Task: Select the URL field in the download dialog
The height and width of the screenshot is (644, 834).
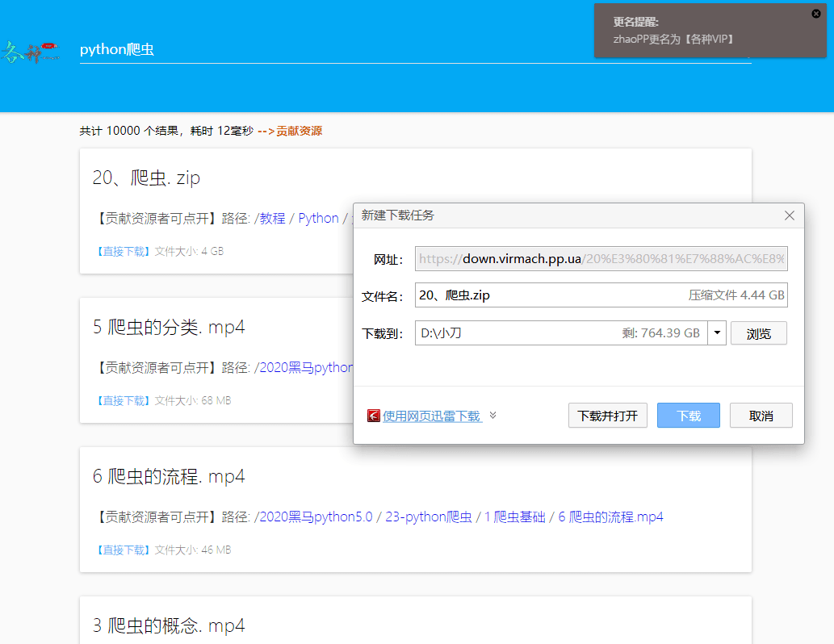Action: tap(601, 259)
